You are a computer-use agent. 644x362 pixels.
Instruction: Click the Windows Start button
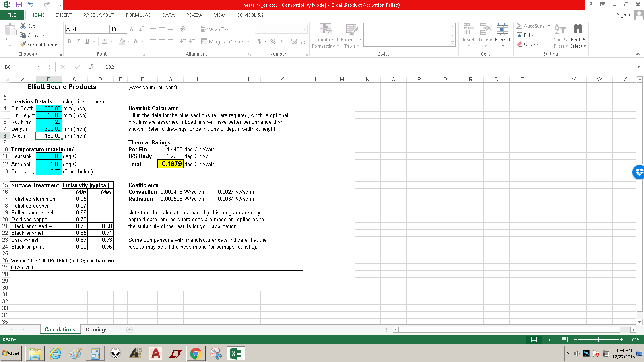(11, 354)
